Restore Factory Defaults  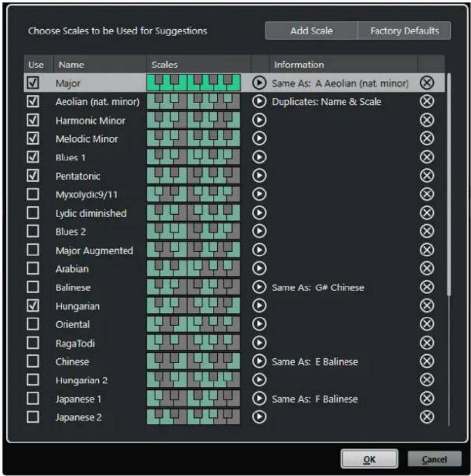point(404,31)
